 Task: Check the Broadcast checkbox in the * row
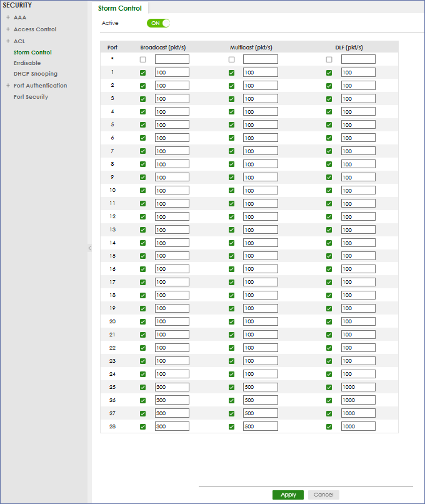(143, 59)
